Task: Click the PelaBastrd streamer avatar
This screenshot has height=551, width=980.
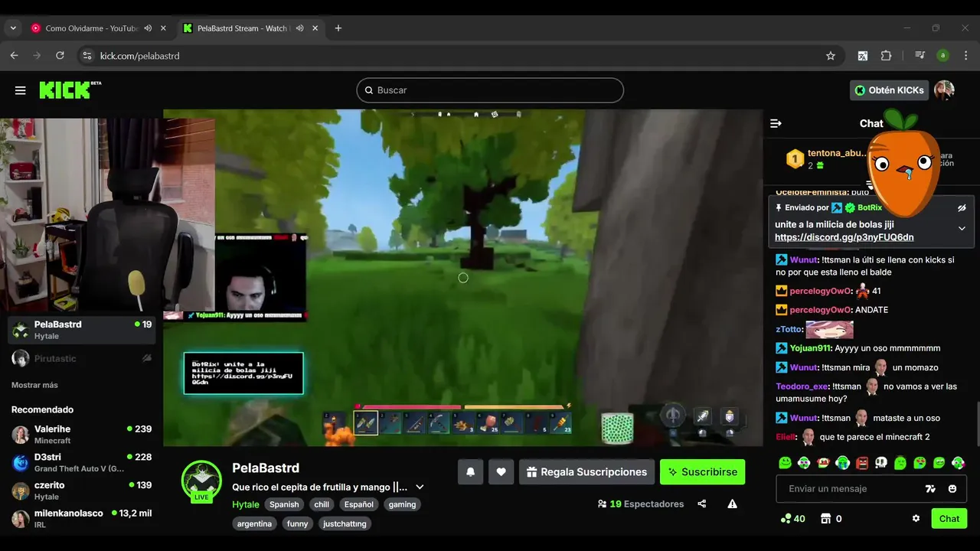Action: (201, 481)
